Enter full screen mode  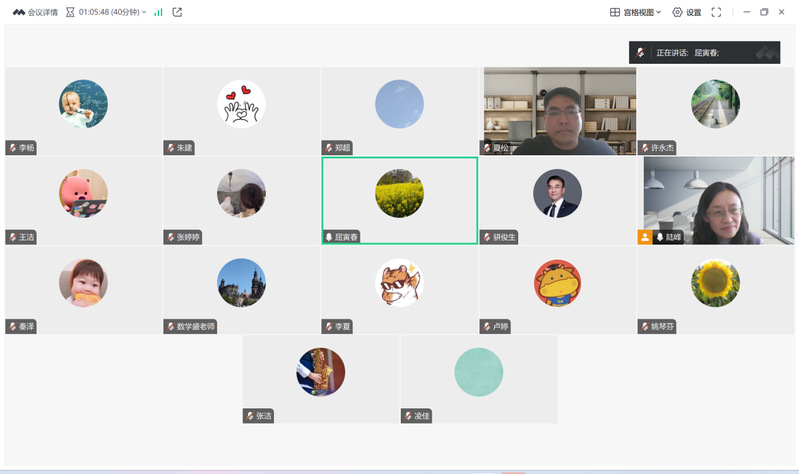pyautogui.click(x=716, y=12)
